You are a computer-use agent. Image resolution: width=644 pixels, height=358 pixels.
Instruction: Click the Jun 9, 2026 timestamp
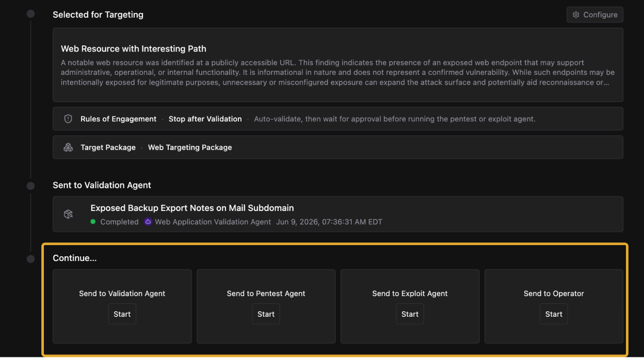coord(329,222)
